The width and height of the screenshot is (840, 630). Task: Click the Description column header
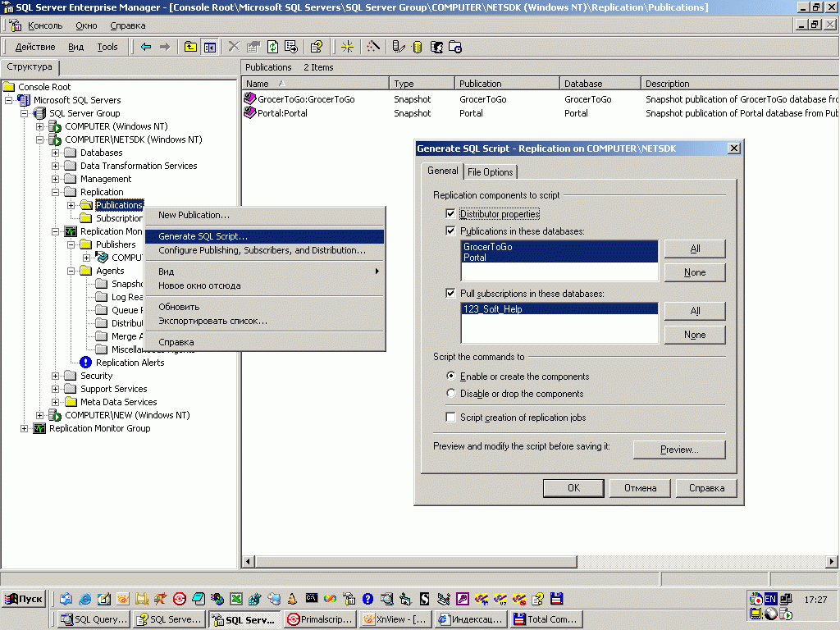739,84
